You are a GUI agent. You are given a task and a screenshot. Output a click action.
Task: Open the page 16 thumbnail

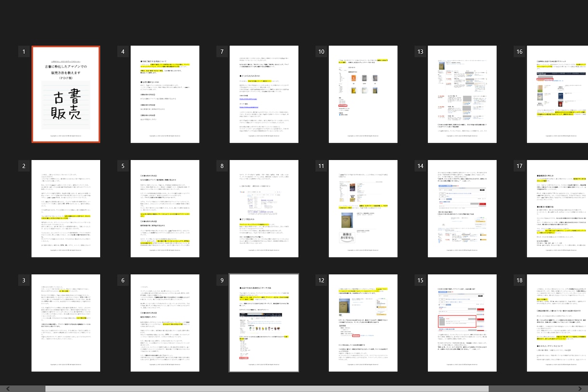tap(558, 95)
